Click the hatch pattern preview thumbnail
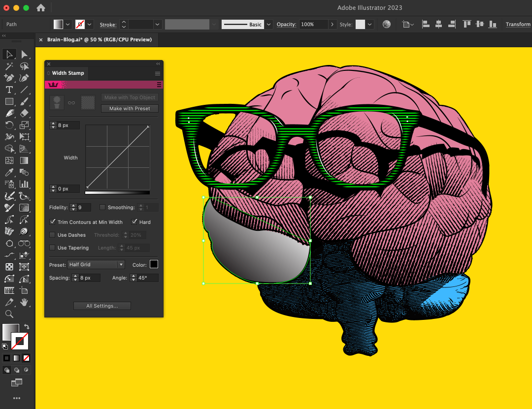The image size is (532, 409). [88, 103]
